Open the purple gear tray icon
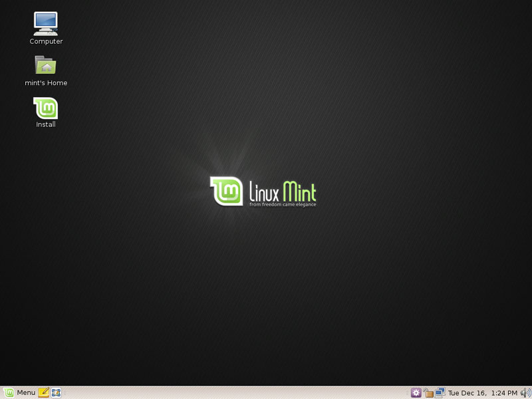 point(416,393)
